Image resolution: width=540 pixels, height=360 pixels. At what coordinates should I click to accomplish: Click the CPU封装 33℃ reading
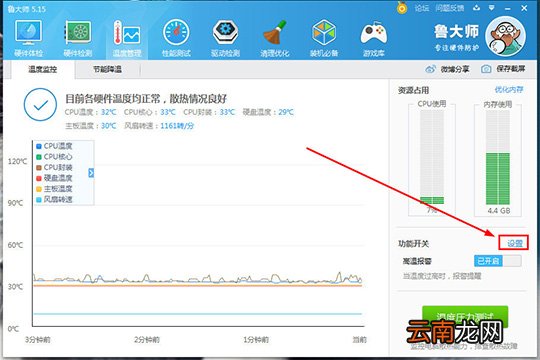point(209,112)
